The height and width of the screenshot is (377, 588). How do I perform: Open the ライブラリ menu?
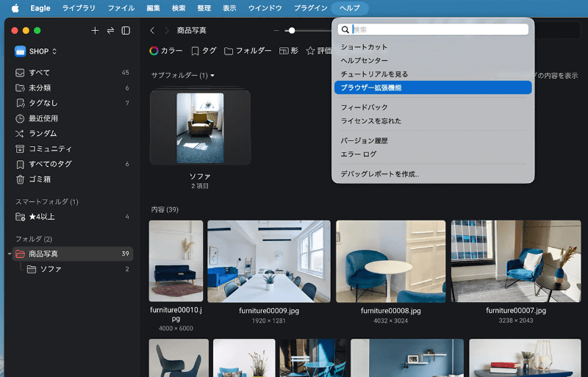pyautogui.click(x=79, y=8)
